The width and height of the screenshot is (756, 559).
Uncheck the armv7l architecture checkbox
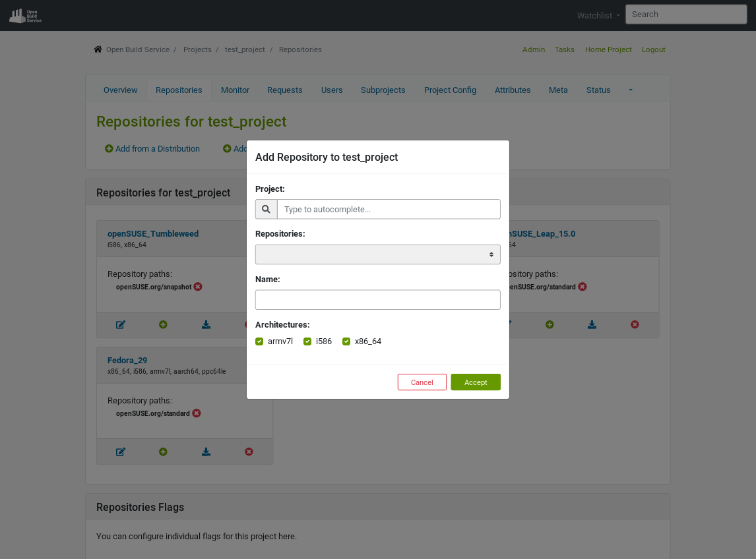259,341
